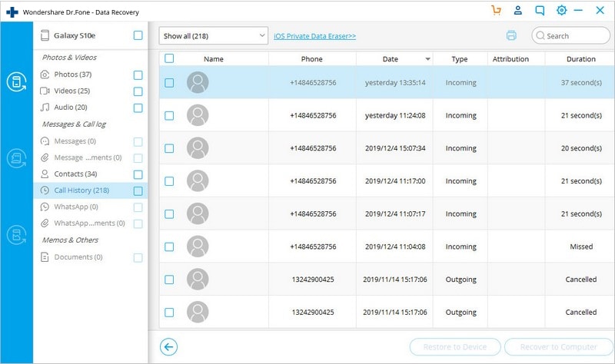Image resolution: width=615 pixels, height=364 pixels.
Task: Check the 2019/12/4 11:07:17 call checkbox
Action: [169, 214]
